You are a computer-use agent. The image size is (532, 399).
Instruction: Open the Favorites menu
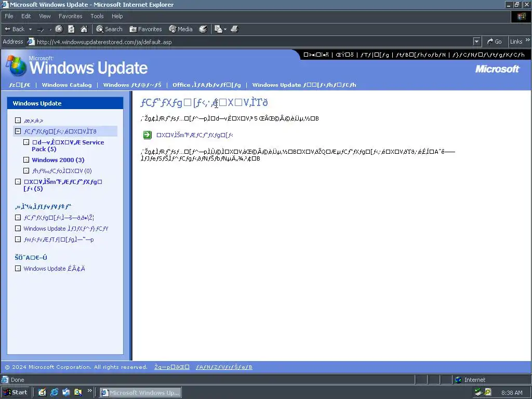click(x=70, y=16)
